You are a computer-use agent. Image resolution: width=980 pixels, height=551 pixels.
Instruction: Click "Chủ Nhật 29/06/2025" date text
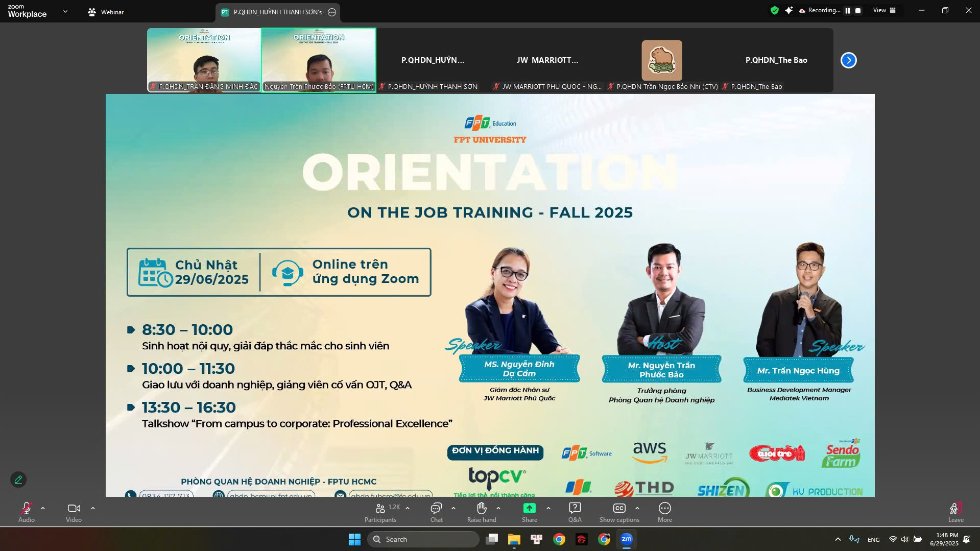pos(211,272)
